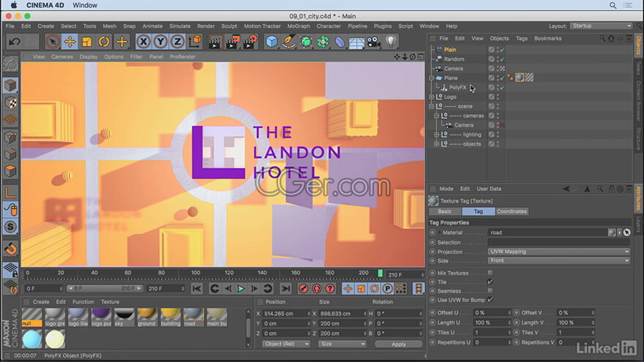The width and height of the screenshot is (644, 362).
Task: Collapse the Plane object tree
Action: [x=431, y=78]
